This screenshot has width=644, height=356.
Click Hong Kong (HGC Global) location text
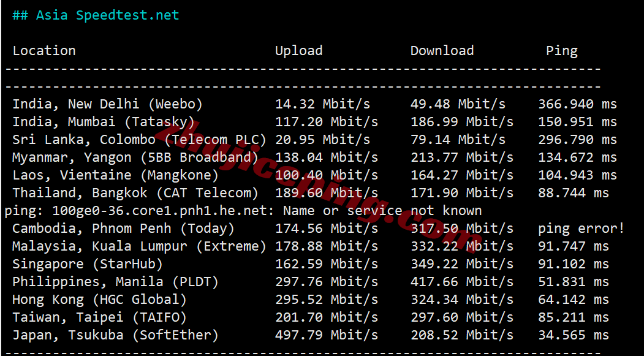coord(99,300)
